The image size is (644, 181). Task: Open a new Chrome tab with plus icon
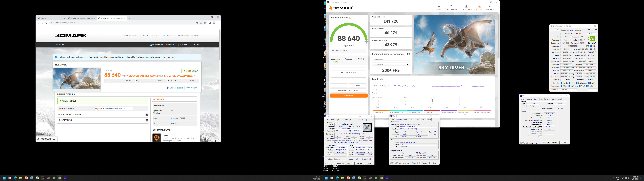click(130, 18)
